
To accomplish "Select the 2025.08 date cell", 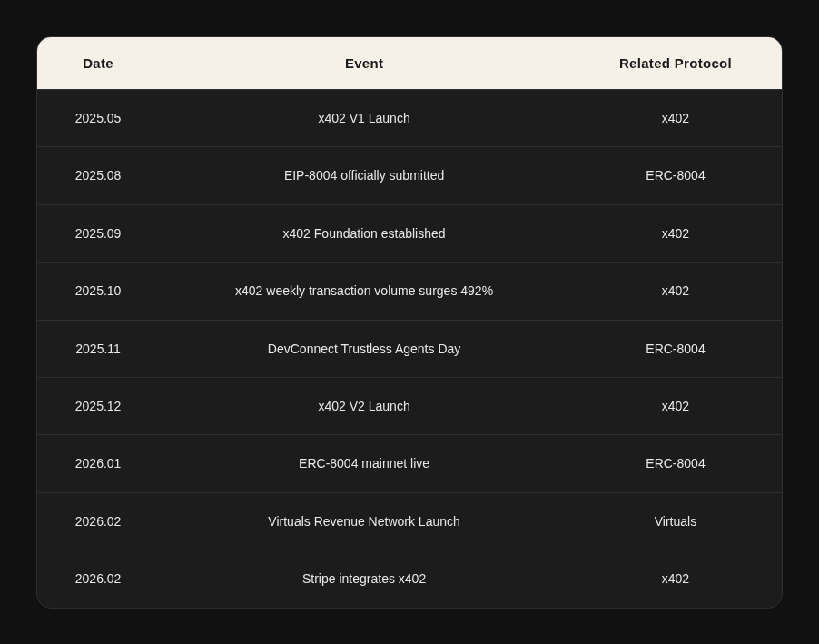I will click(x=98, y=175).
